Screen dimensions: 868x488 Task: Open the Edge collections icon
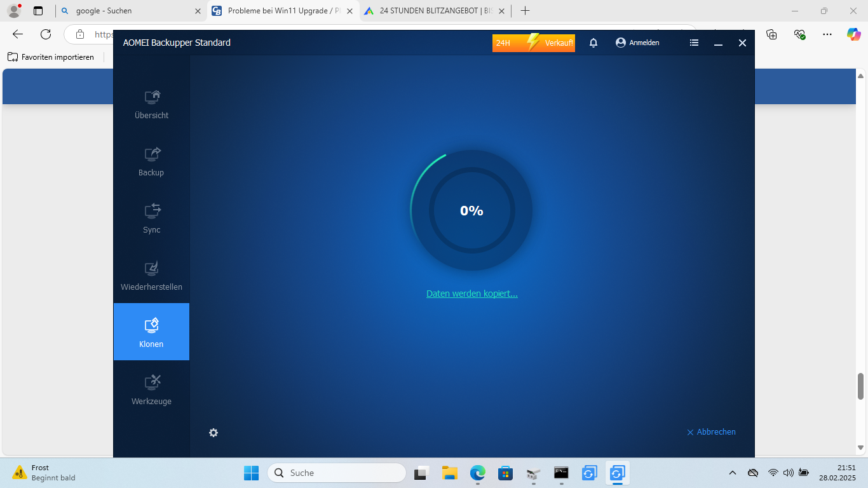coord(771,34)
